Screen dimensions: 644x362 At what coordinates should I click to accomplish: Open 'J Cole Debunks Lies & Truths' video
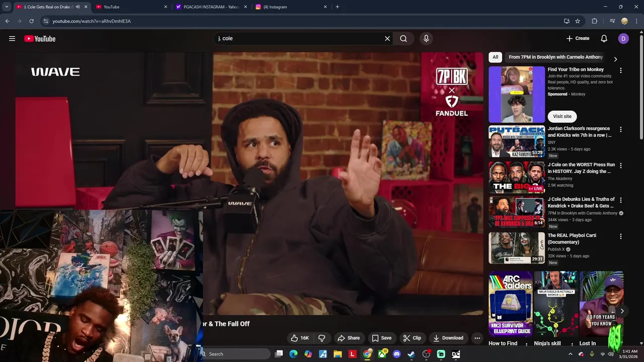(581, 203)
